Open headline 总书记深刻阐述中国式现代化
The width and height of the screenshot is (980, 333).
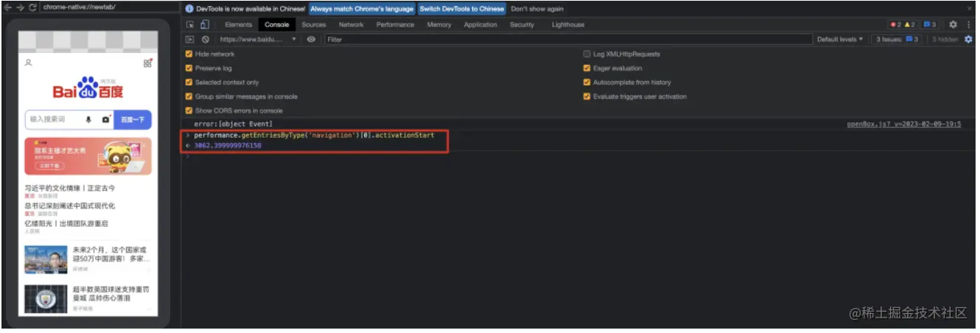point(70,206)
